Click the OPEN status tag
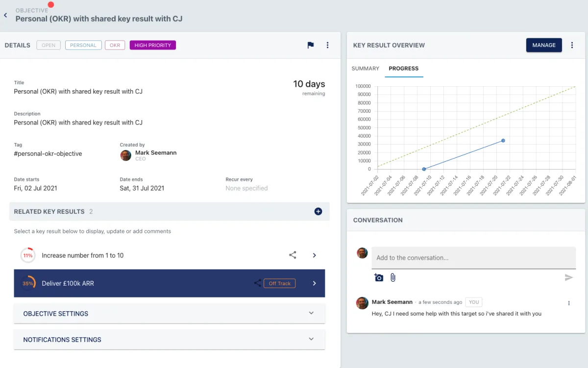The image size is (588, 368). point(49,45)
